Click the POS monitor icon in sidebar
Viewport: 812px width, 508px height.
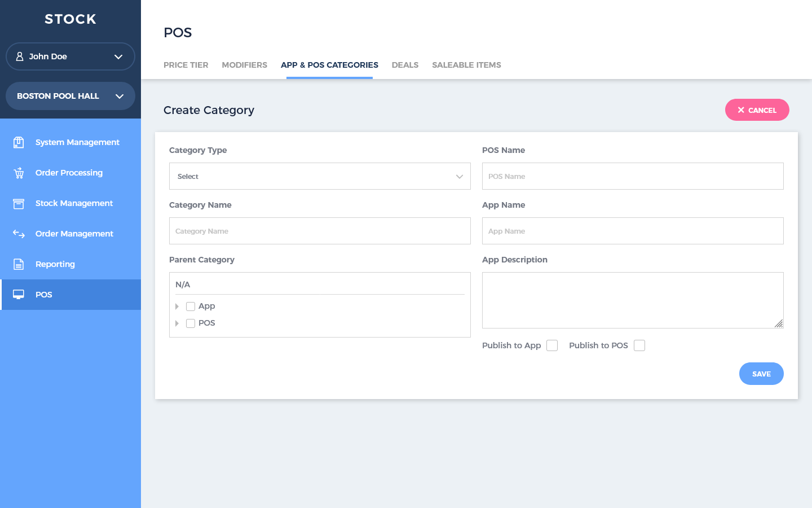pyautogui.click(x=19, y=295)
